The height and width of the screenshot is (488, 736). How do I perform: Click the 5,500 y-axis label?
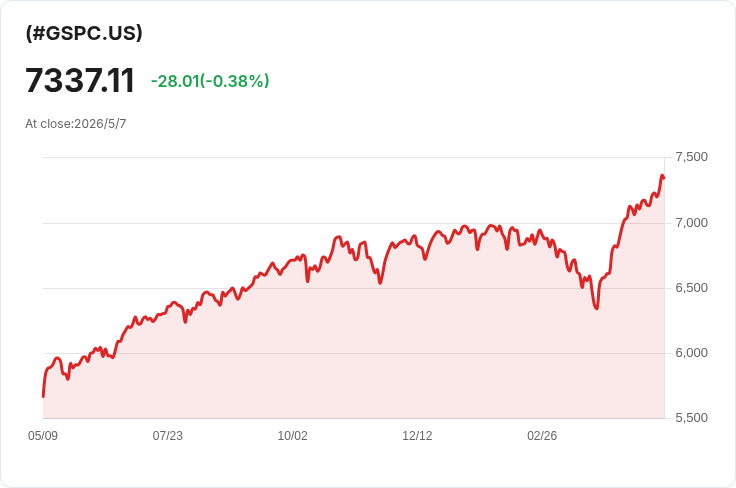(691, 418)
